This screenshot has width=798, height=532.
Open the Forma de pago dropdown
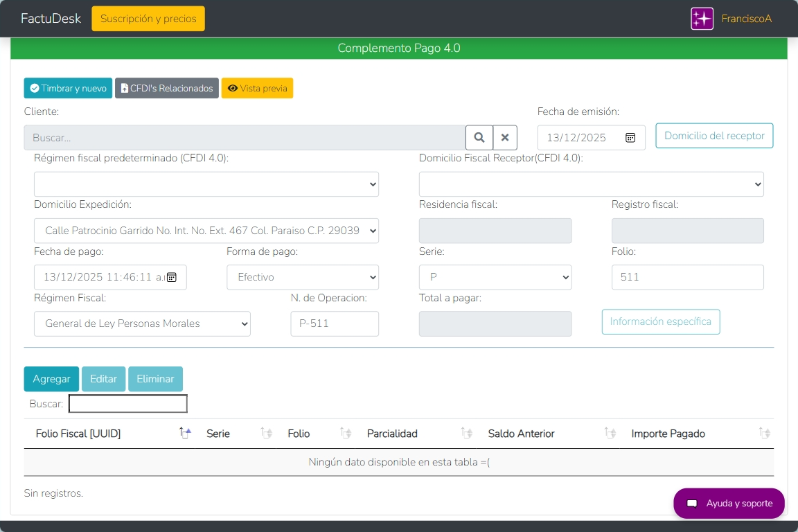[x=303, y=277]
